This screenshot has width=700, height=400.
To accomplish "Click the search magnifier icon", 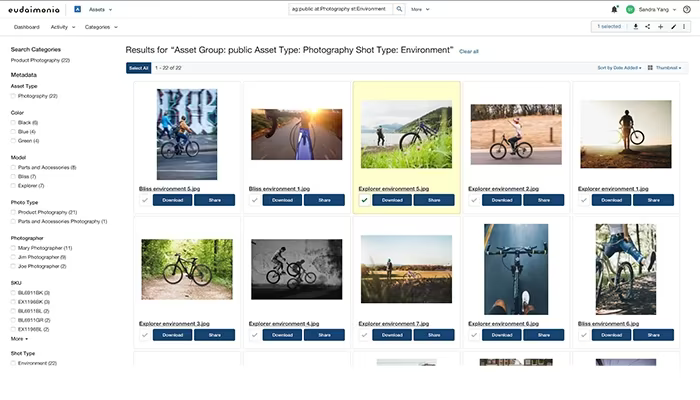I will pyautogui.click(x=399, y=9).
